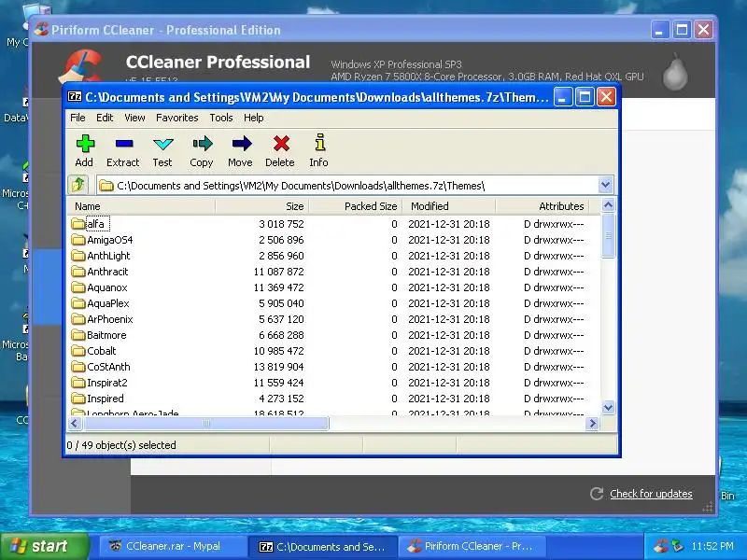This screenshot has height=560, width=747.
Task: Click the '0 / 49 object(s) selected' status text
Action: (121, 445)
